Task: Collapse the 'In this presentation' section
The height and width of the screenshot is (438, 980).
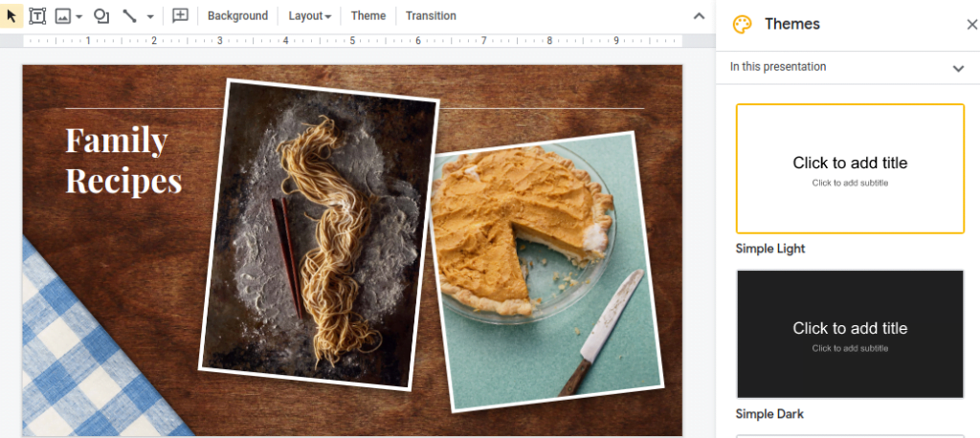Action: click(x=958, y=68)
